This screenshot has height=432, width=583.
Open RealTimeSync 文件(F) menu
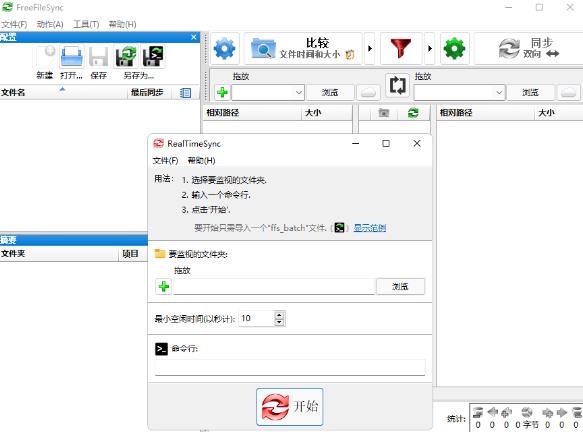165,161
